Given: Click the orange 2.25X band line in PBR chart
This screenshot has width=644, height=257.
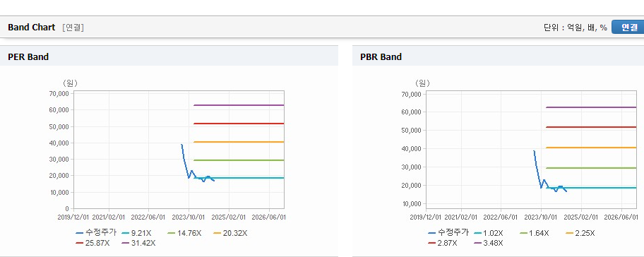Looking at the screenshot, I should (592, 148).
